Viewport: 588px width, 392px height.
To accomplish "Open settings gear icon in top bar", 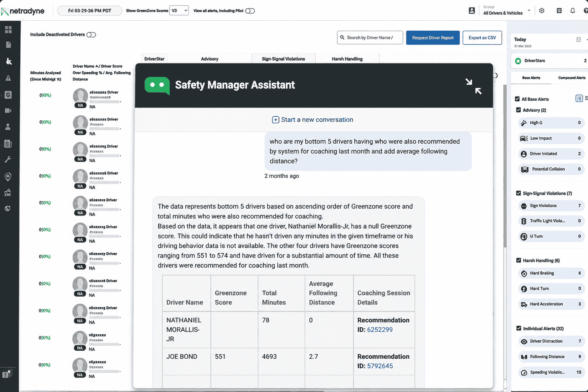I will coord(542,11).
